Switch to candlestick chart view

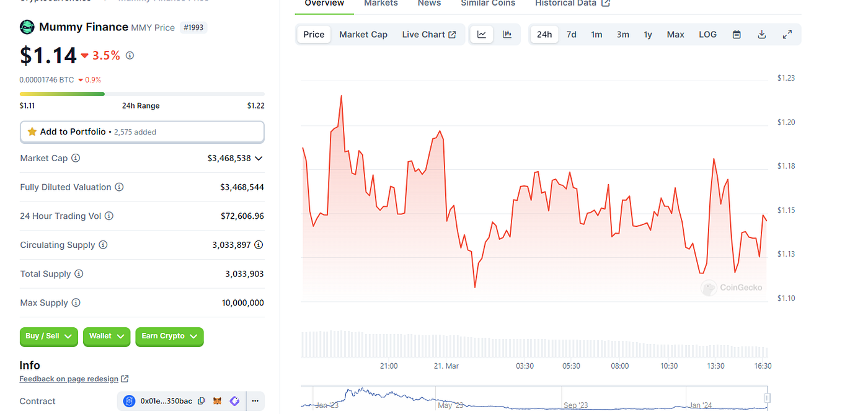click(507, 34)
